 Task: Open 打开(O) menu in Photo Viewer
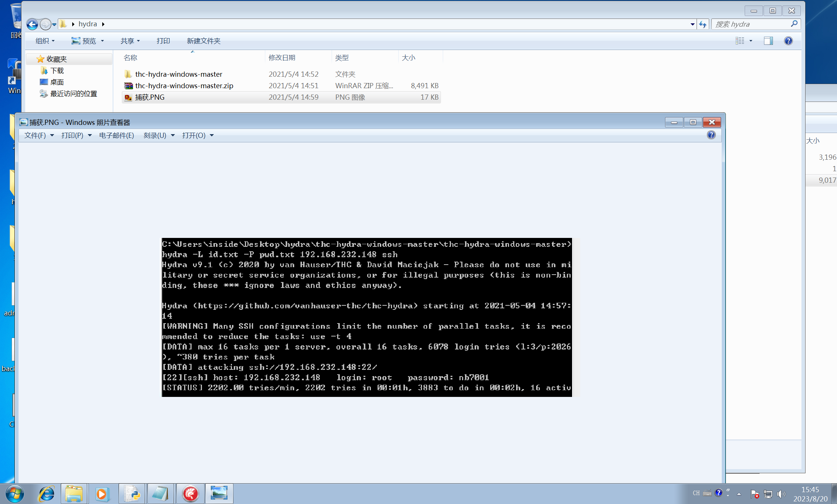click(198, 135)
